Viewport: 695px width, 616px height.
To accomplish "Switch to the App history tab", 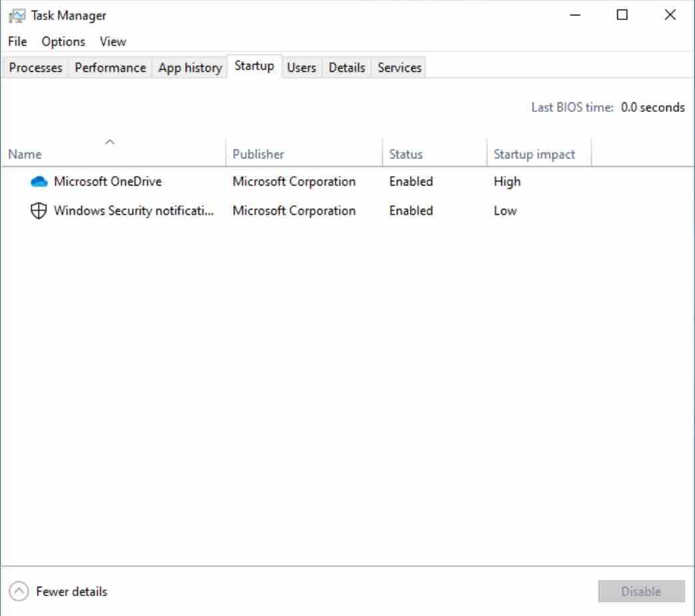I will [190, 67].
